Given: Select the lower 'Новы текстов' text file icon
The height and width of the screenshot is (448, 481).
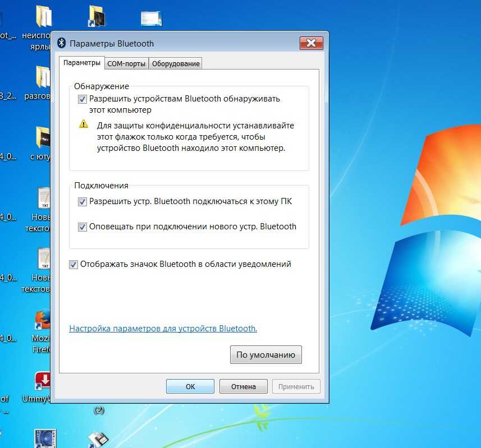Looking at the screenshot, I should tap(44, 258).
